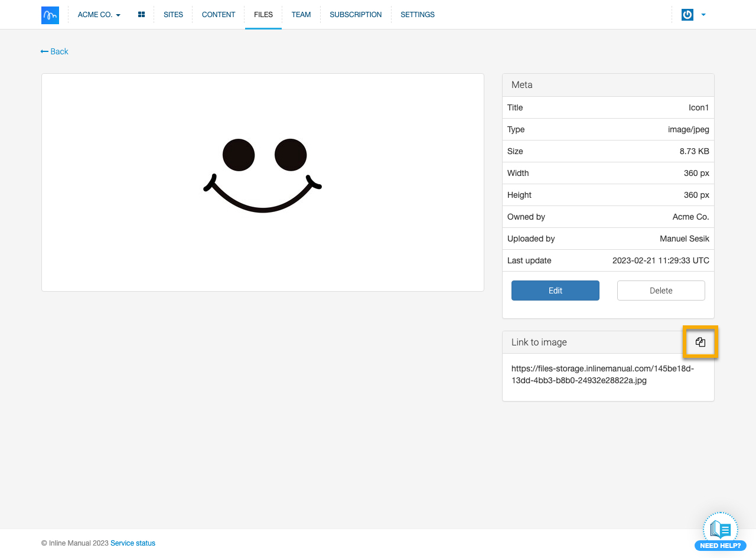The image size is (756, 558).
Task: Select the FILES tab
Action: (263, 15)
